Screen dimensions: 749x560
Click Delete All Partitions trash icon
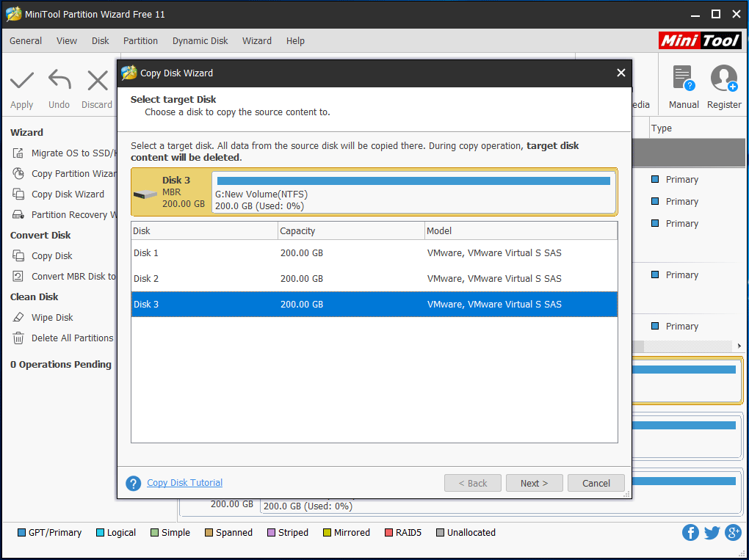click(x=18, y=338)
